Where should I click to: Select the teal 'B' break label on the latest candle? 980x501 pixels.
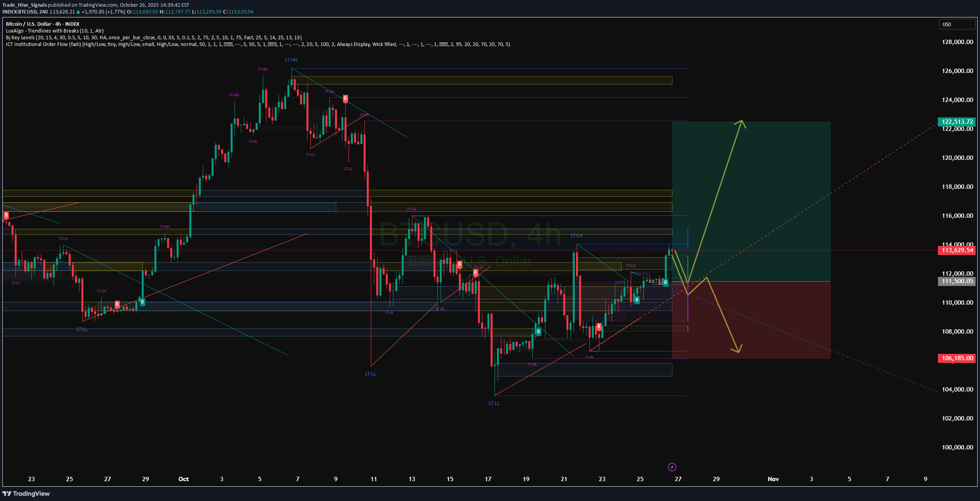pyautogui.click(x=665, y=282)
